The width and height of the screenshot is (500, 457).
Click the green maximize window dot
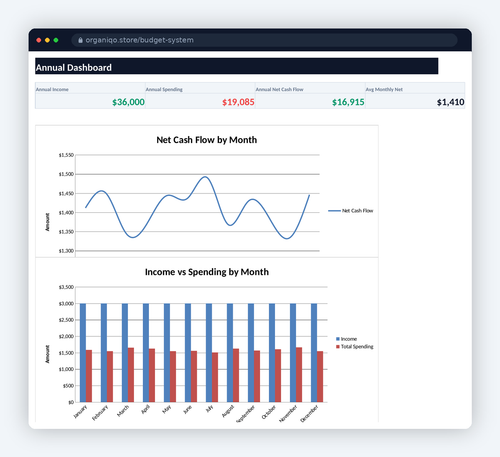coord(56,40)
